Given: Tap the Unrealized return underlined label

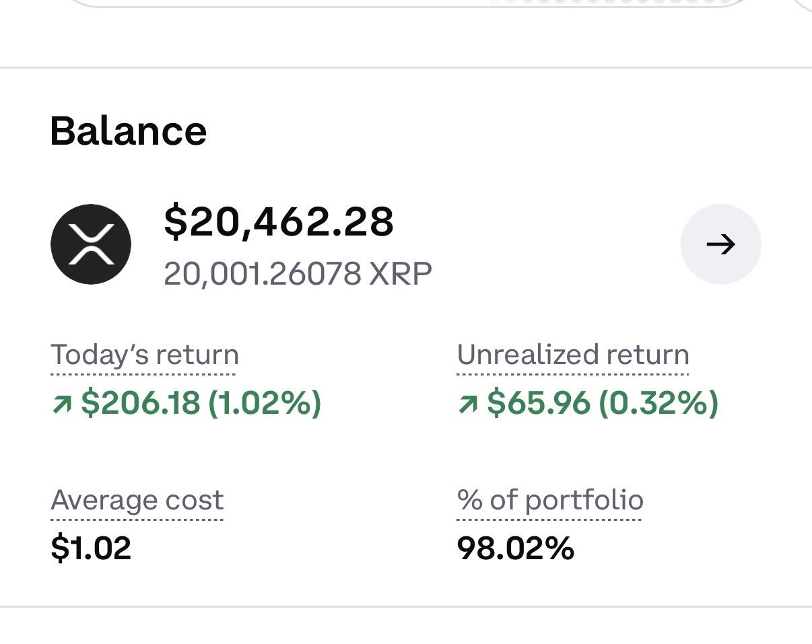Looking at the screenshot, I should [x=573, y=355].
